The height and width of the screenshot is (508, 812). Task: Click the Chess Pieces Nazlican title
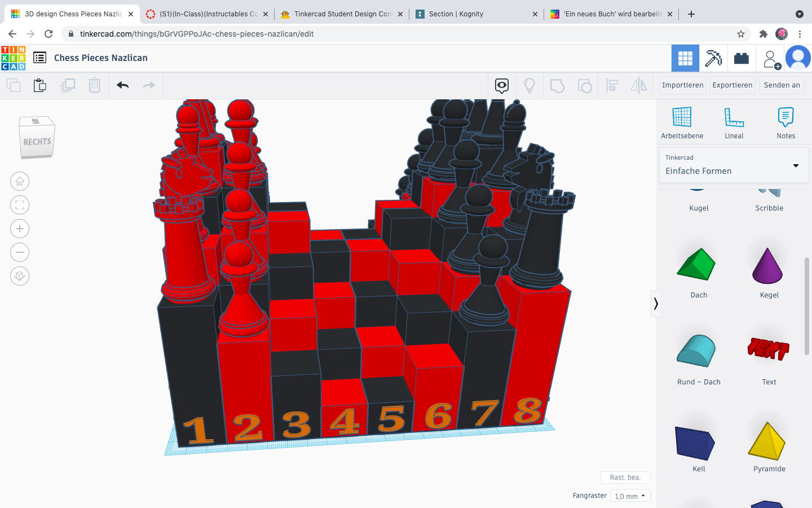pos(101,58)
